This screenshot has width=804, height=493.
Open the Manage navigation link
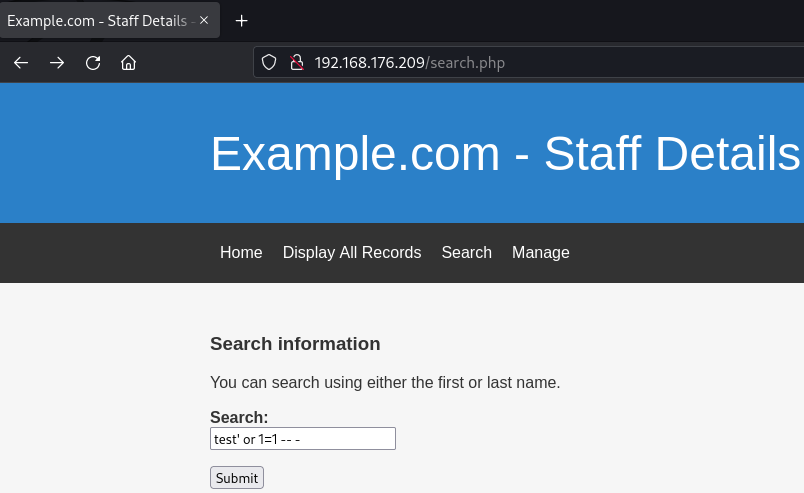540,253
